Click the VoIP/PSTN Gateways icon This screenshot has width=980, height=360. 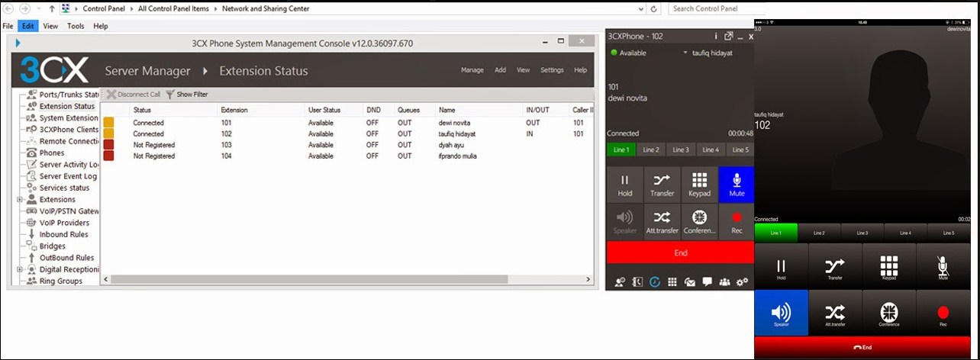coord(31,211)
